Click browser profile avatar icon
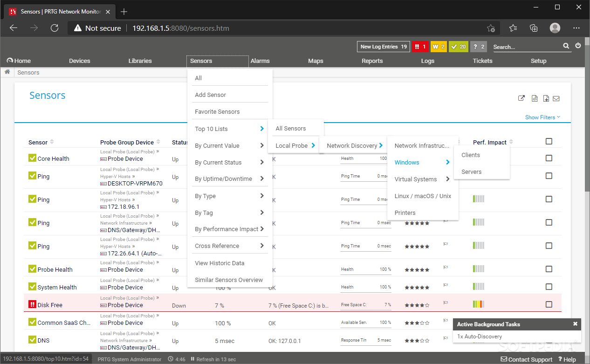This screenshot has height=364, width=590. (555, 28)
